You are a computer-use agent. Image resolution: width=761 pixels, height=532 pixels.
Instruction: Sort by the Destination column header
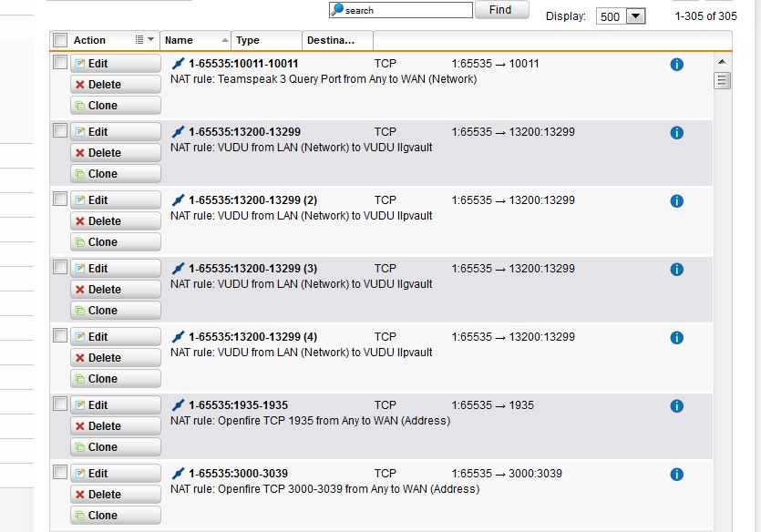[x=337, y=40]
